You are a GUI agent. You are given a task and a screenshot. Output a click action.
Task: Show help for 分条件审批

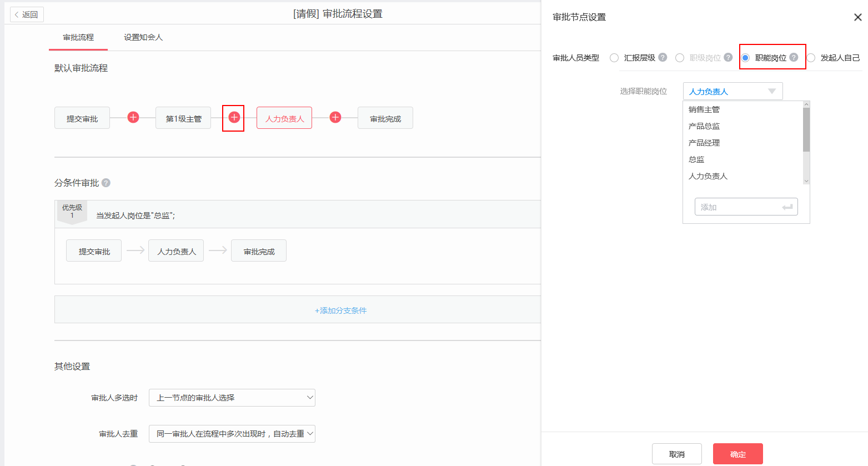106,183
